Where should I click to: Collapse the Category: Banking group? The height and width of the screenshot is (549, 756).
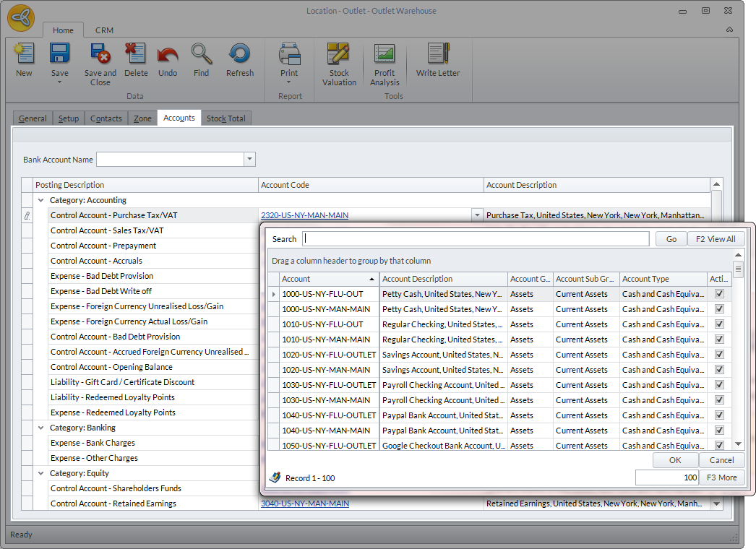pos(40,428)
